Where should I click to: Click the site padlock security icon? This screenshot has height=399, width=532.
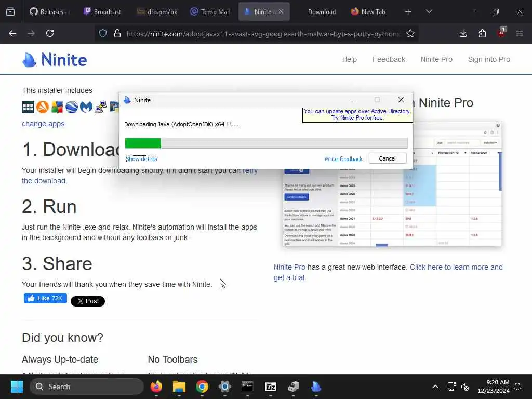tap(117, 33)
